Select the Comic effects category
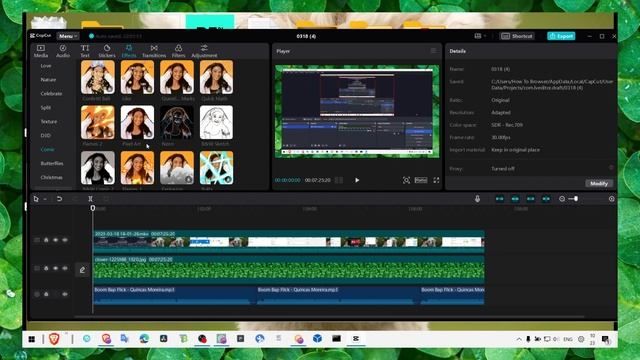The height and width of the screenshot is (360, 640). (x=47, y=149)
